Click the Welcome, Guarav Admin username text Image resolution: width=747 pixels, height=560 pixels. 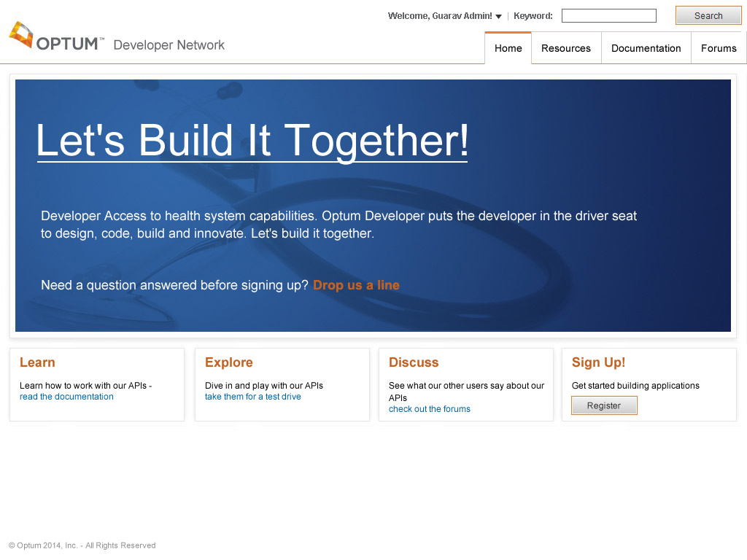(440, 16)
